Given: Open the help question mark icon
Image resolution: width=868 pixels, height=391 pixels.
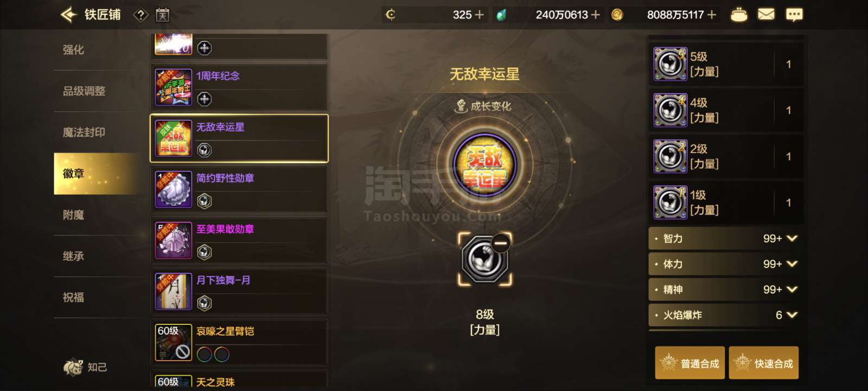Looking at the screenshot, I should pyautogui.click(x=141, y=15).
